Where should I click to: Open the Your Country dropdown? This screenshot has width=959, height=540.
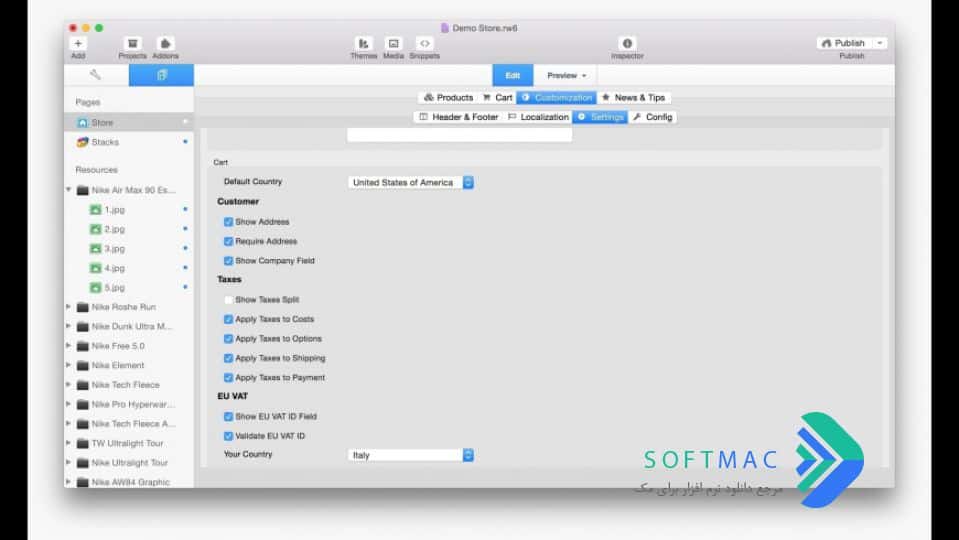[410, 455]
